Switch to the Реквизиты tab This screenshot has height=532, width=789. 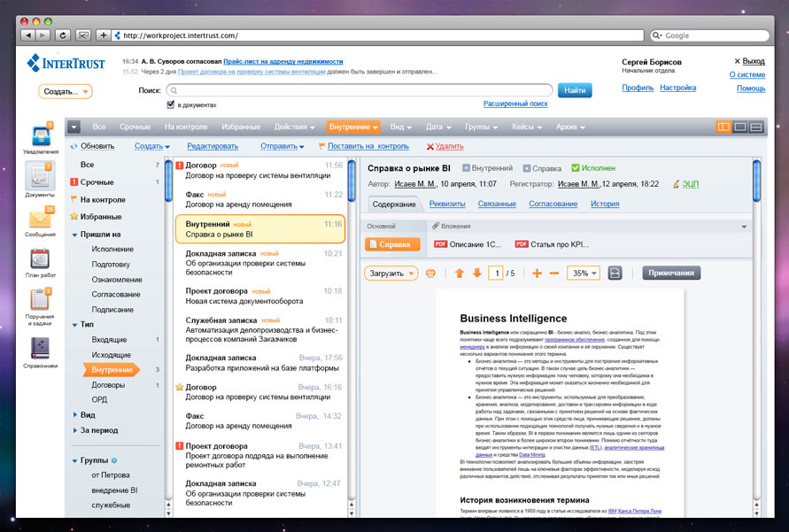coord(448,204)
